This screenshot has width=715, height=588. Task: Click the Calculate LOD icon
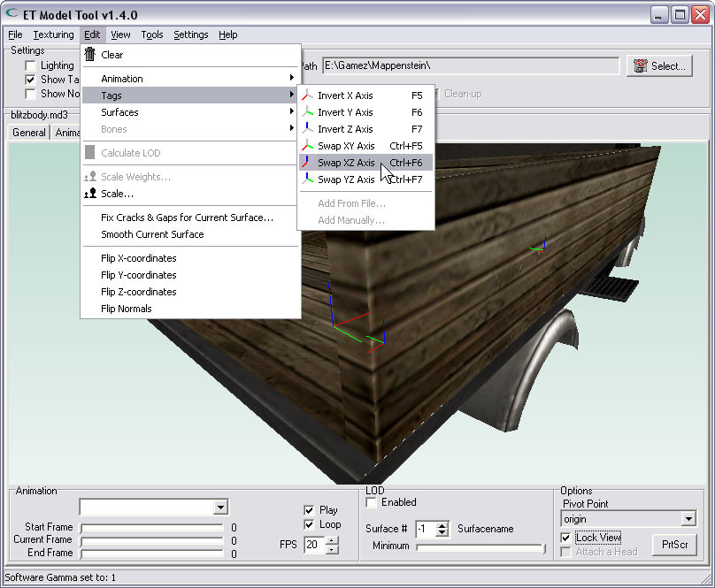(x=90, y=152)
